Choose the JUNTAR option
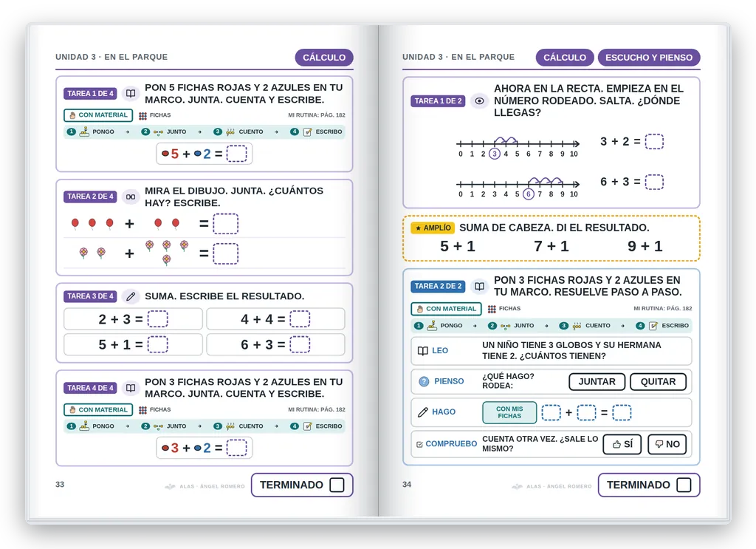The height and width of the screenshot is (549, 756). 597,381
